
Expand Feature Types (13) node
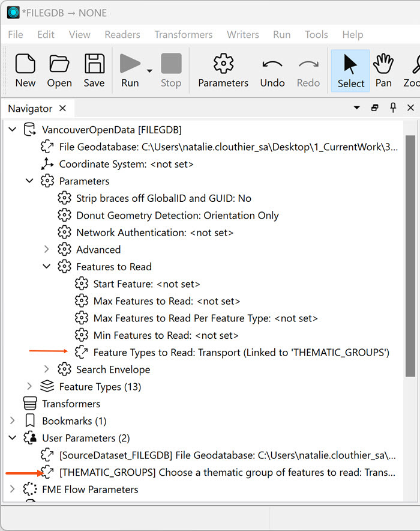tap(29, 386)
